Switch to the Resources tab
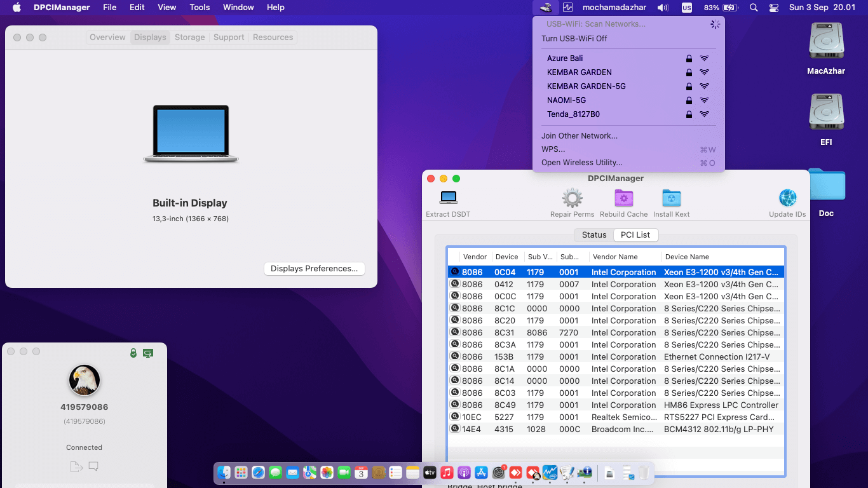 point(273,37)
